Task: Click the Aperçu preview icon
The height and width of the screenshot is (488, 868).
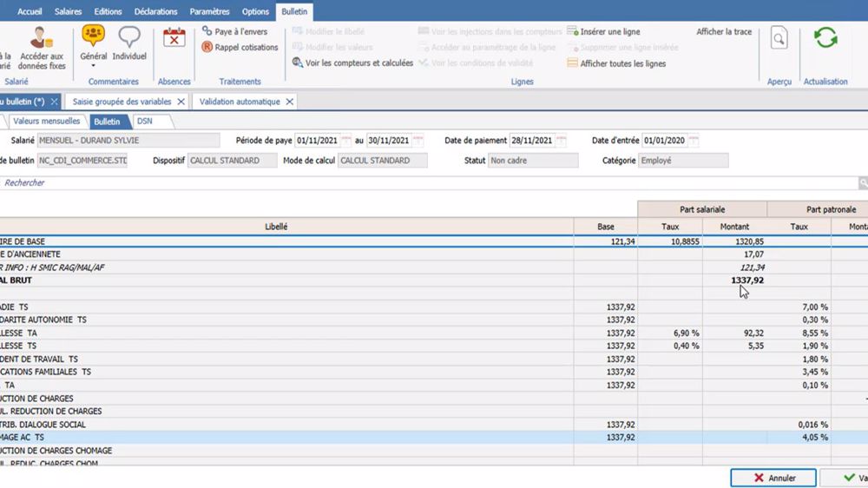Action: click(779, 38)
